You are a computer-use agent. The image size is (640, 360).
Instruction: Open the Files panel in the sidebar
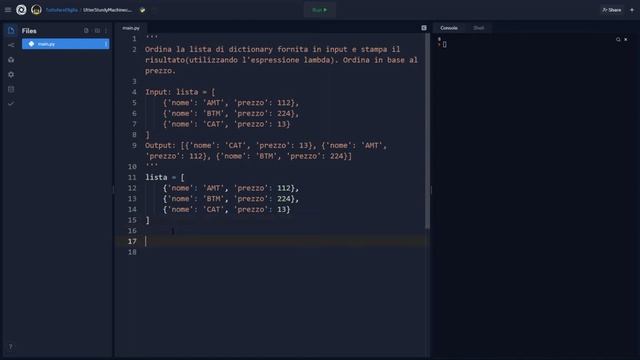click(x=11, y=31)
